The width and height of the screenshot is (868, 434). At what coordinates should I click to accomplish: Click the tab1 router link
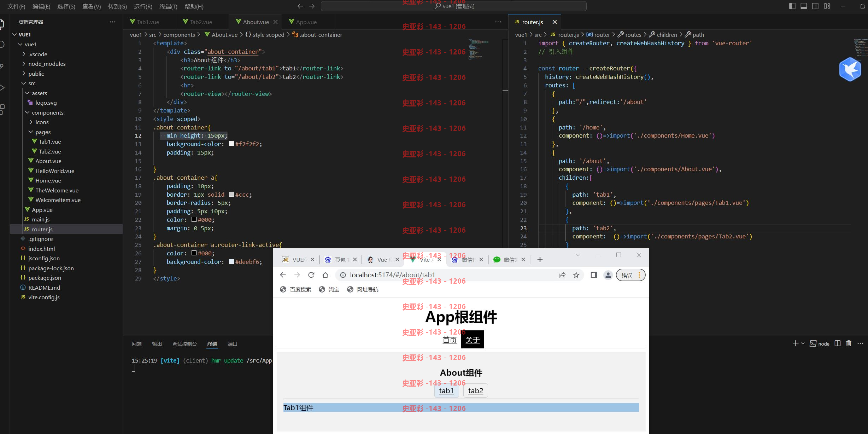[446, 391]
